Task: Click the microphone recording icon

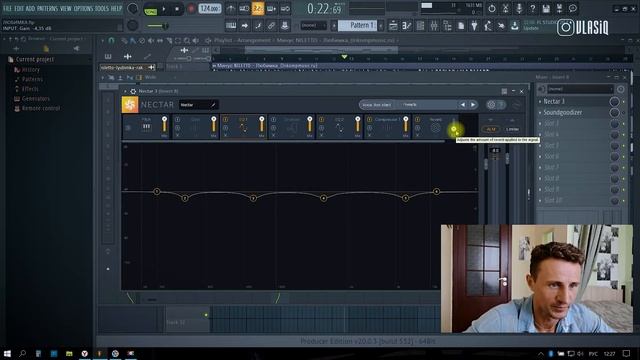Action: [x=519, y=9]
